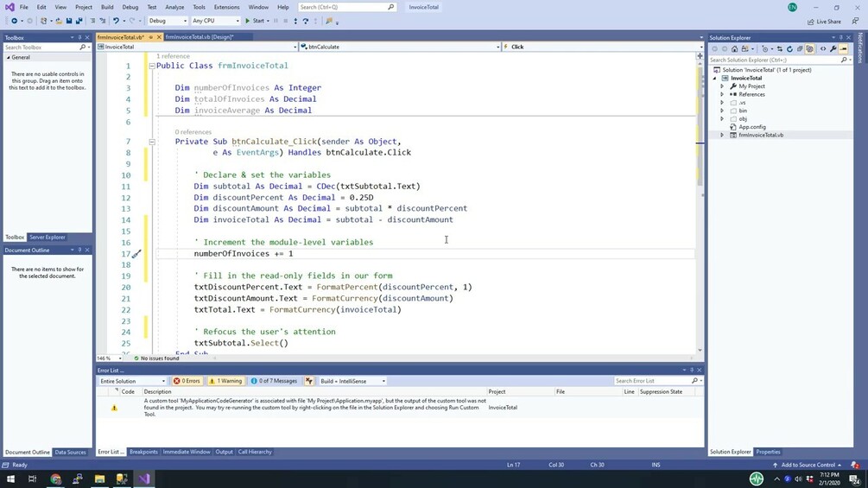Click the pin icon on Document Outline panel
This screenshot has width=868, height=488.
[x=79, y=250]
